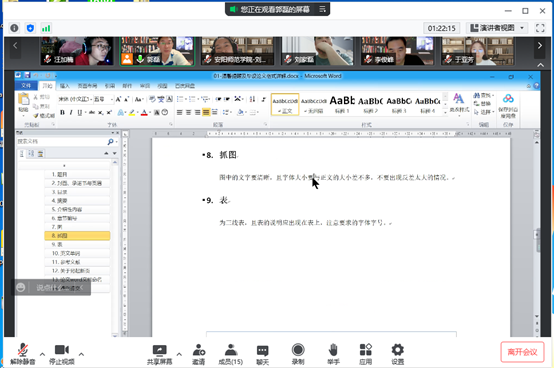Open Share Screen in meeting toolbar
Image resolution: width=554 pixels, height=368 pixels.
tap(159, 354)
